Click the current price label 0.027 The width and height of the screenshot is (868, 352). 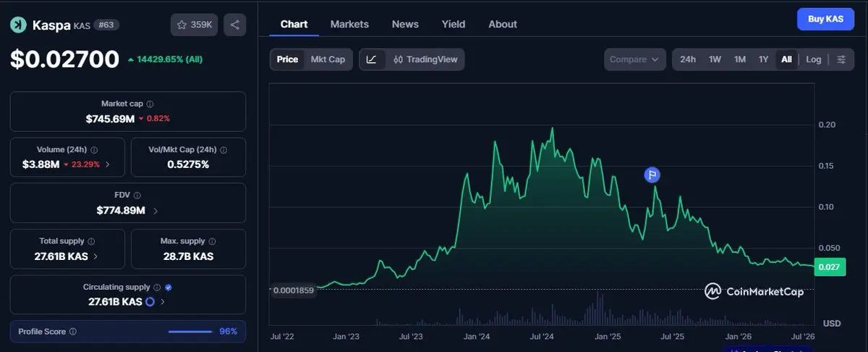point(829,267)
